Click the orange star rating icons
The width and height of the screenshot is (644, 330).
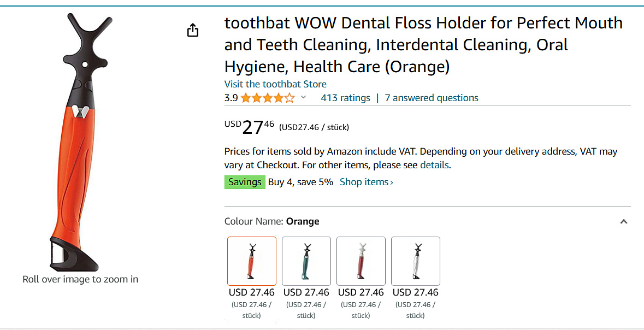[267, 98]
